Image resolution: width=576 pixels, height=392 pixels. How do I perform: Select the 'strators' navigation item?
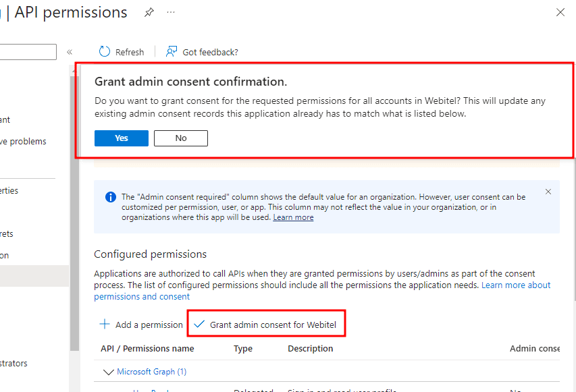click(x=14, y=364)
